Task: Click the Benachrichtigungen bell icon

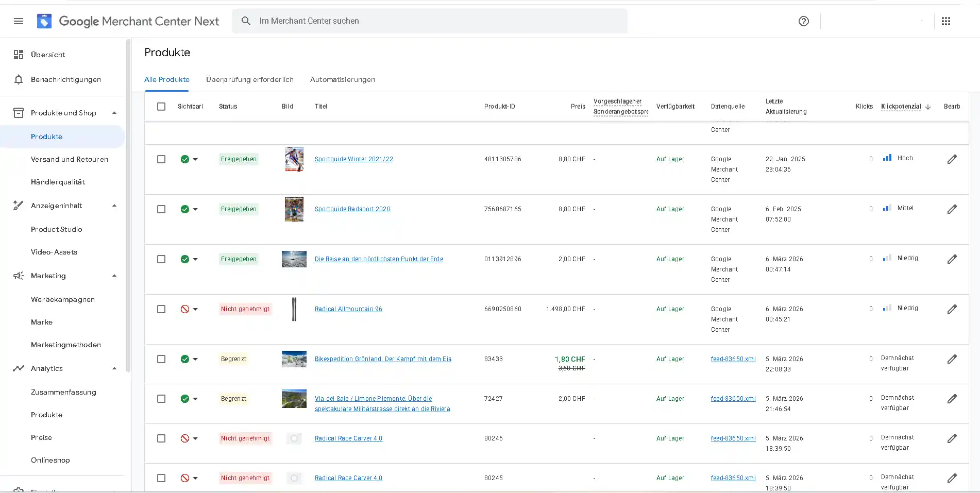Action: 19,79
